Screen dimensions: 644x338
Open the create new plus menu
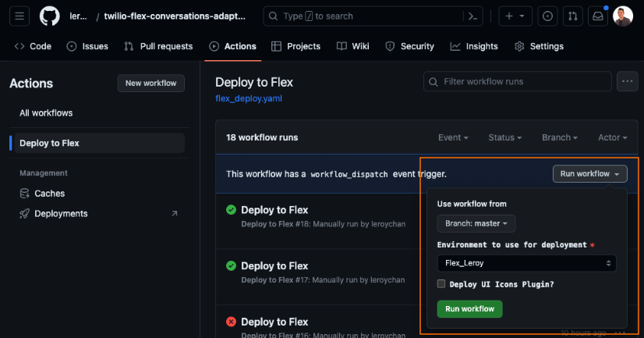point(515,16)
